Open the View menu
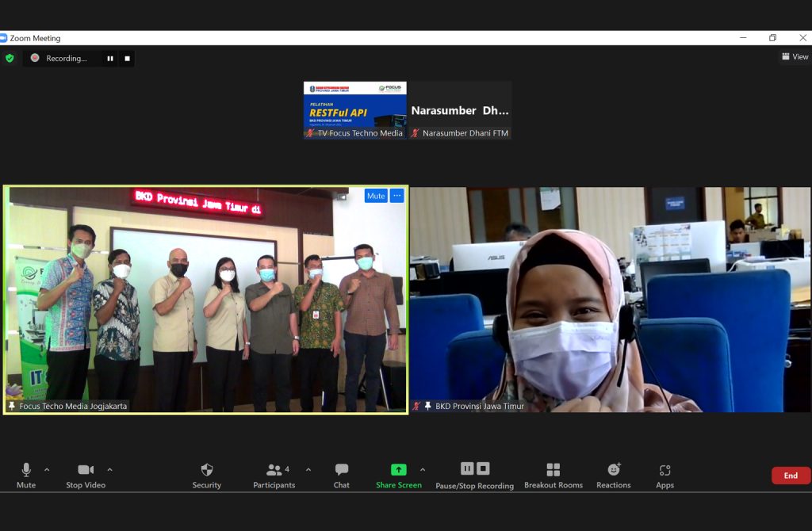Viewport: 812px width, 531px height. point(795,56)
